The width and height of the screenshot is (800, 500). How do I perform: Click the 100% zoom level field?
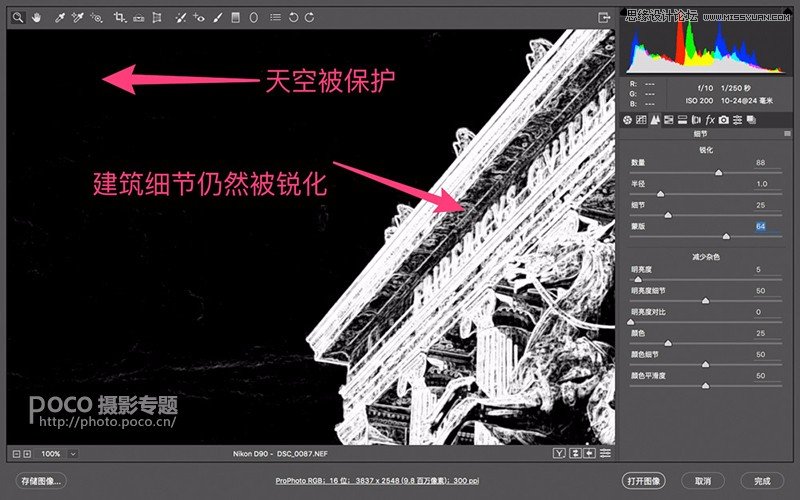(51, 454)
